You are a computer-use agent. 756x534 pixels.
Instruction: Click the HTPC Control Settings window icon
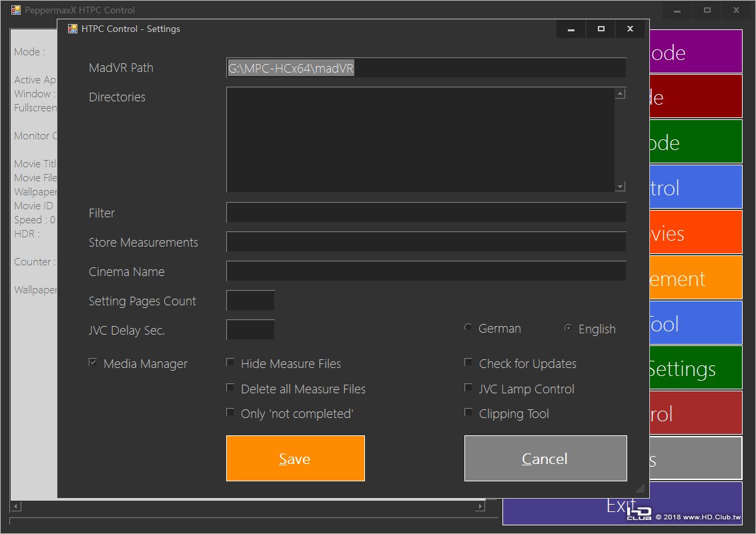click(x=72, y=29)
